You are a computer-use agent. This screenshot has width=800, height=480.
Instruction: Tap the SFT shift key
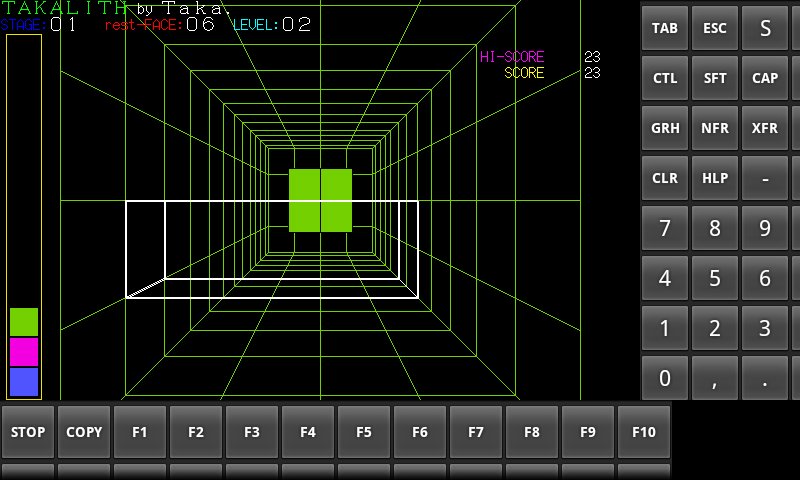714,78
